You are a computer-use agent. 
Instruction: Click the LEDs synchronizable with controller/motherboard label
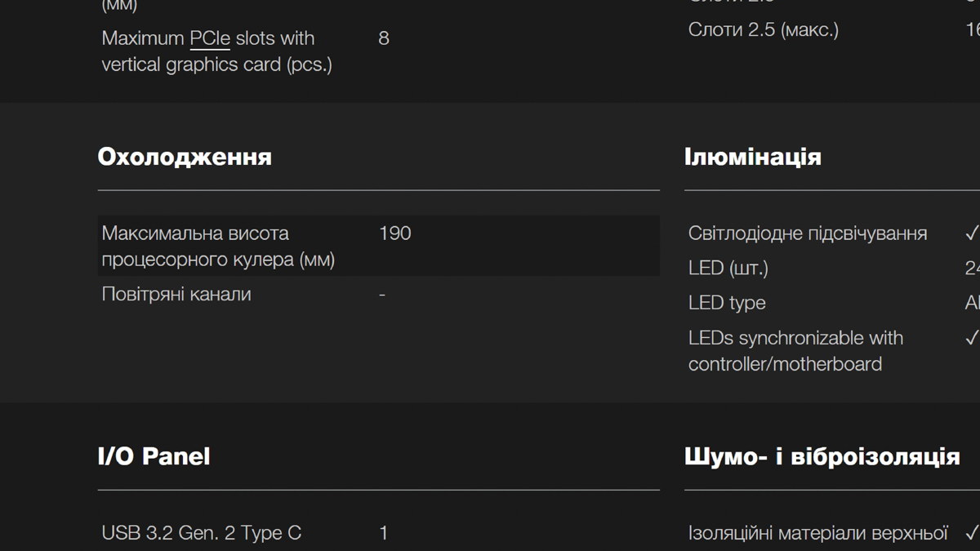(x=796, y=351)
